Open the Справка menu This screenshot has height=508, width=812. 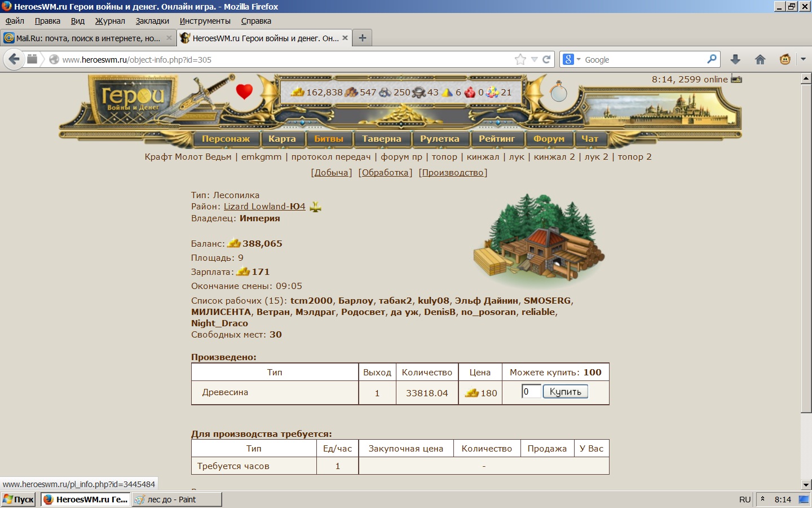click(x=256, y=21)
